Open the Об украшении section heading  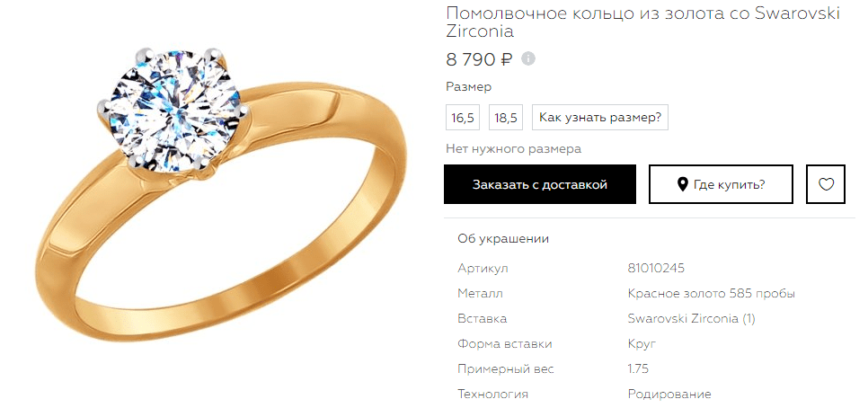(503, 239)
